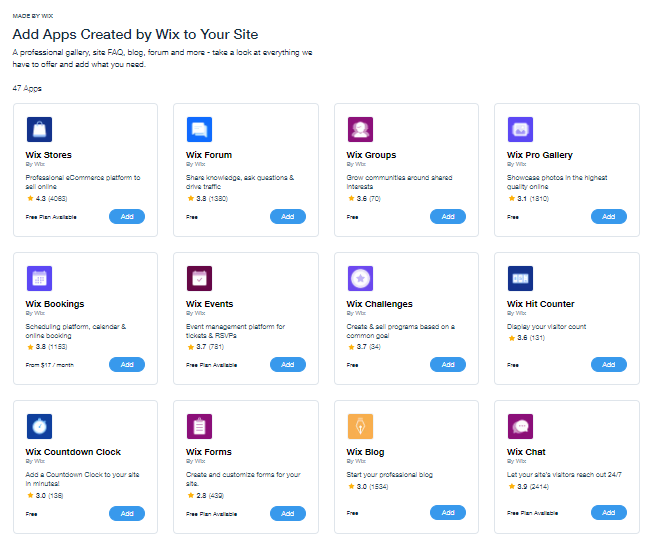Screen dimensions: 653x545
Task: Add Wix Bookings to your site
Action: click(x=127, y=365)
